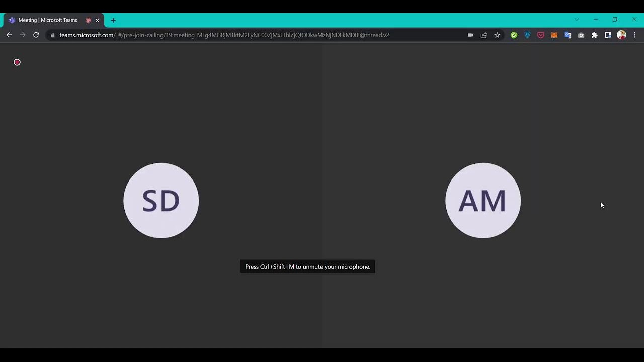644x362 pixels.
Task: Open the Extensions puzzle menu
Action: [594, 35]
